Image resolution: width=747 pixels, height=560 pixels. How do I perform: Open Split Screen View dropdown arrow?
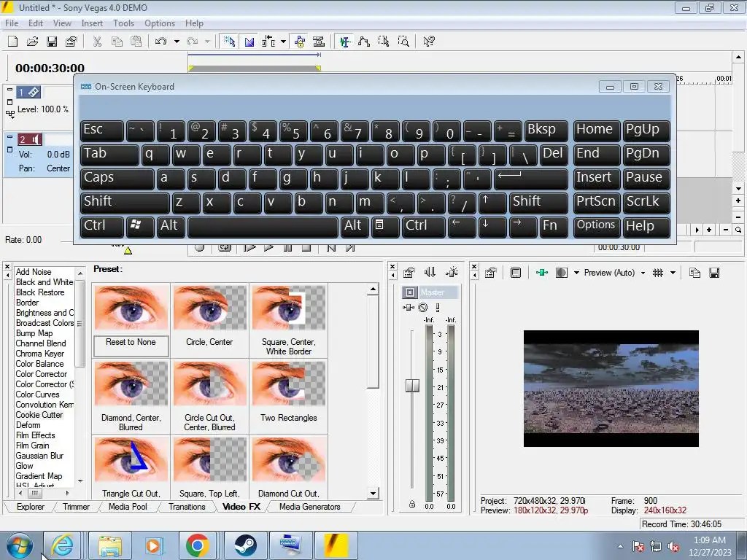(576, 273)
